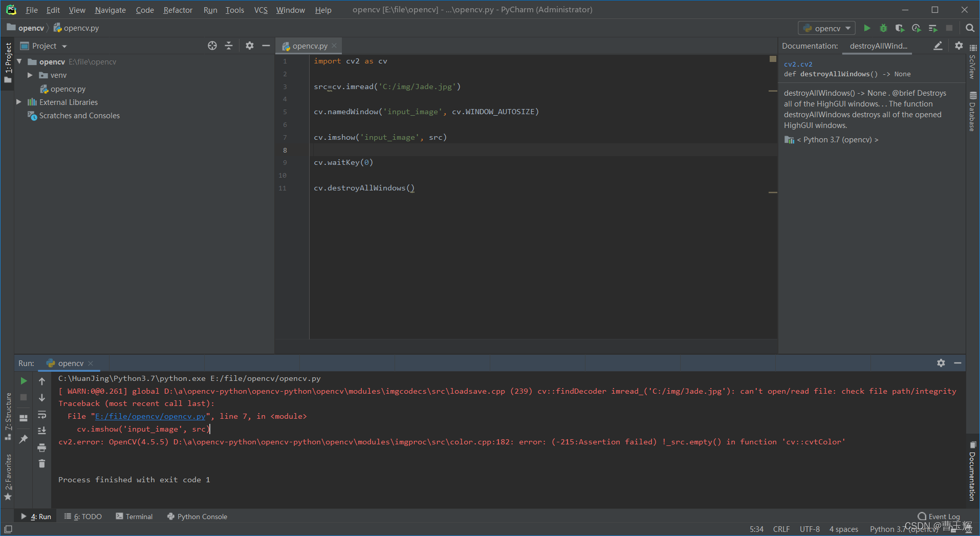
Task: Open the Terminal tool window
Action: [x=134, y=517]
